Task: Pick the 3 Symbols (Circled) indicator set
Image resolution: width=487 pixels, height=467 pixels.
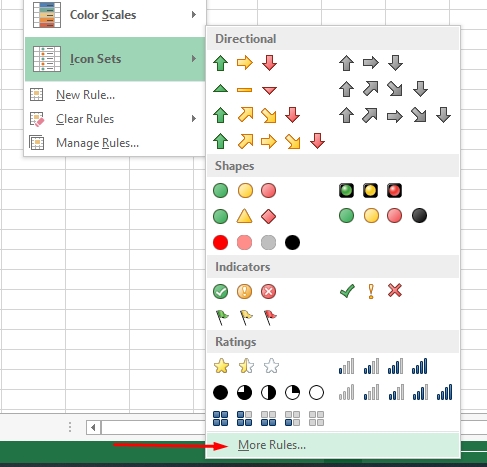Action: pyautogui.click(x=245, y=291)
